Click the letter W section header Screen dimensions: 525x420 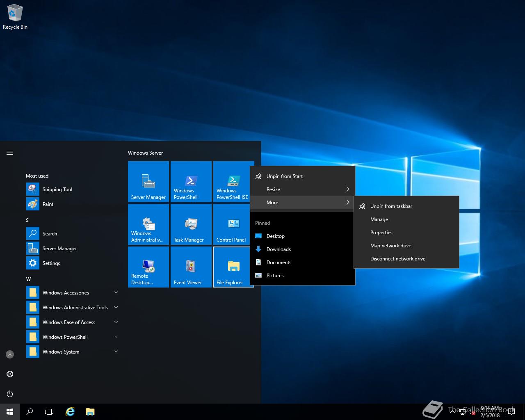coord(28,279)
